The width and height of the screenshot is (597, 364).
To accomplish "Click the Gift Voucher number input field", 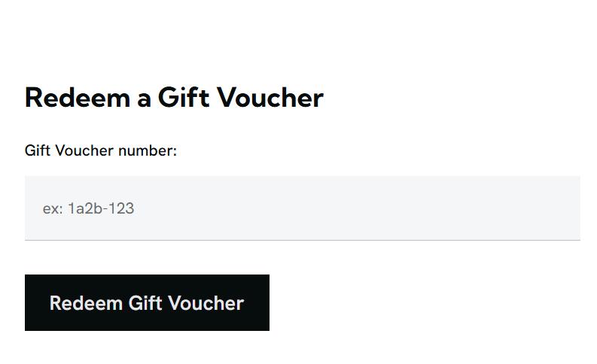I will [302, 208].
